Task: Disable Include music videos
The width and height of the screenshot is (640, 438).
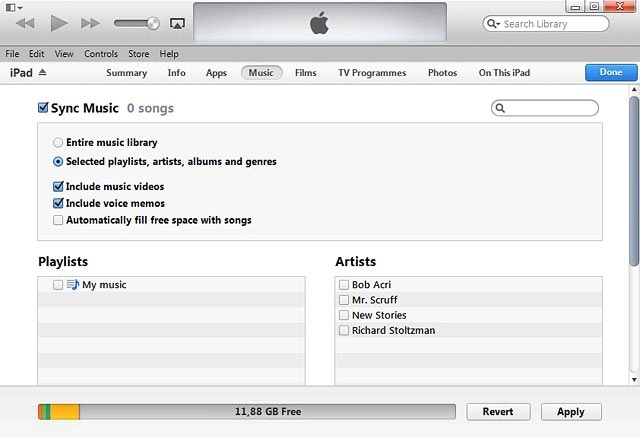Action: pyautogui.click(x=58, y=187)
